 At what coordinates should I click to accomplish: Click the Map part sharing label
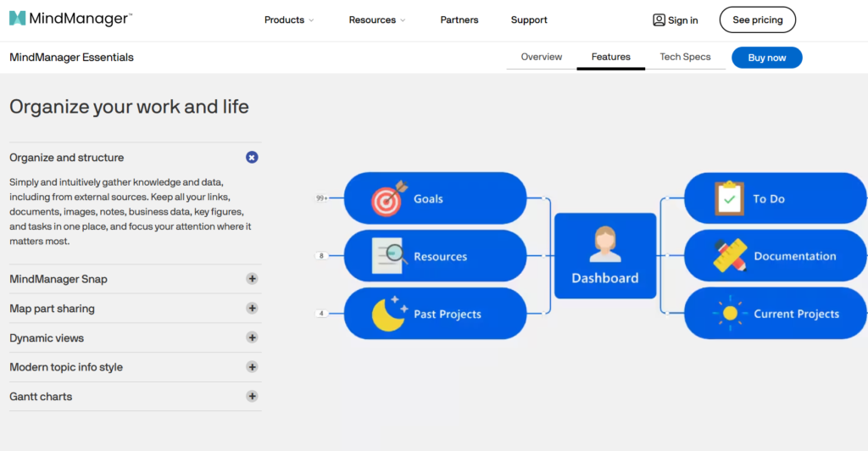52,309
